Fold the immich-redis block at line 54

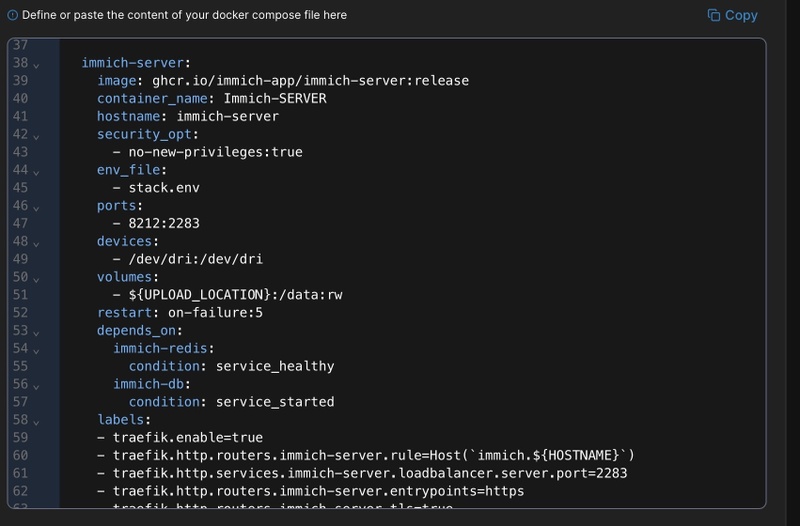pos(36,350)
